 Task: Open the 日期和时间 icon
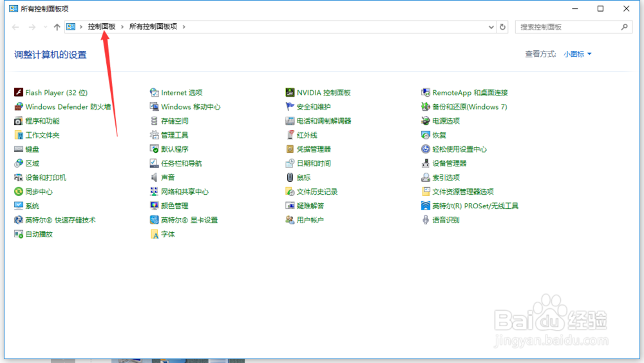[x=290, y=164]
